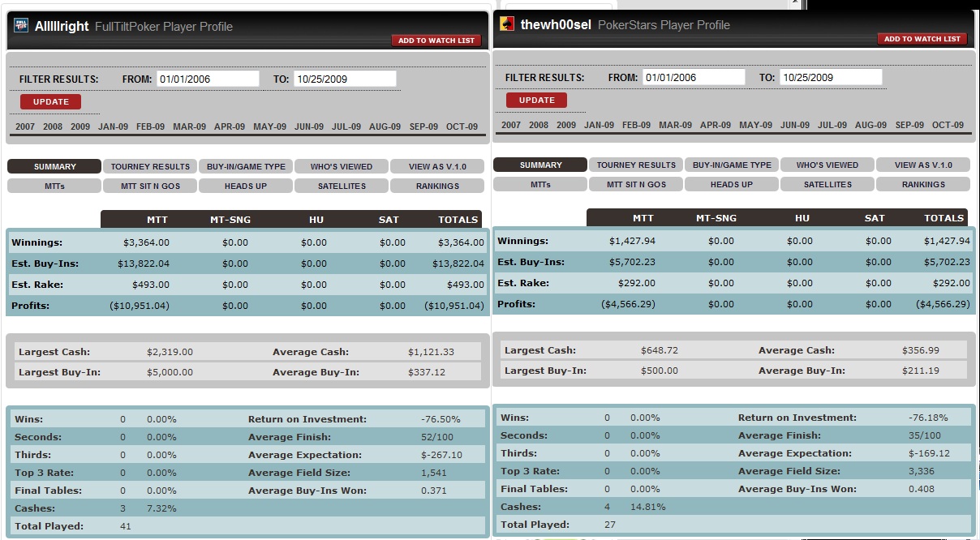Open MTT Sit N Gos tab for thewh00sel
Viewport: 980px width, 540px height.
(636, 184)
